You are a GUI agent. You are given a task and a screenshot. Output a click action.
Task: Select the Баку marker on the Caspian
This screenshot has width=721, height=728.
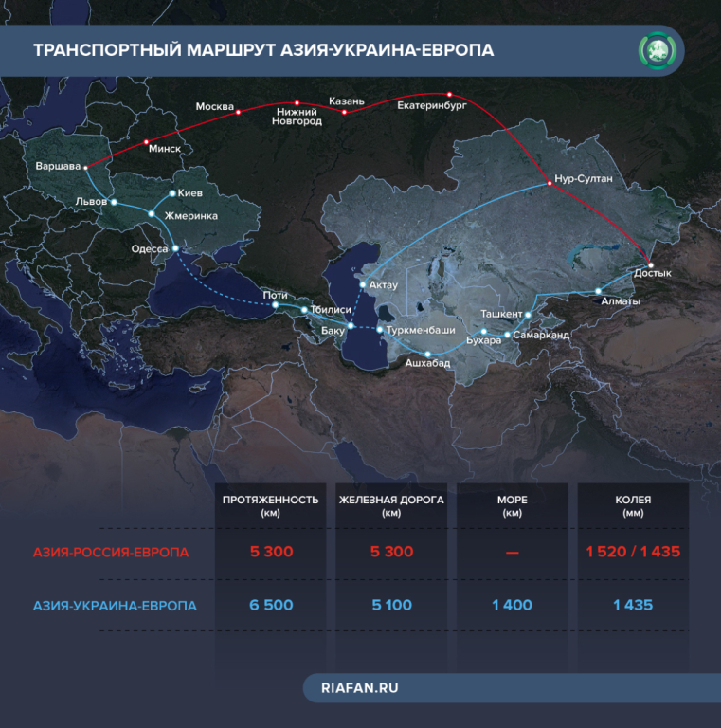pyautogui.click(x=350, y=326)
